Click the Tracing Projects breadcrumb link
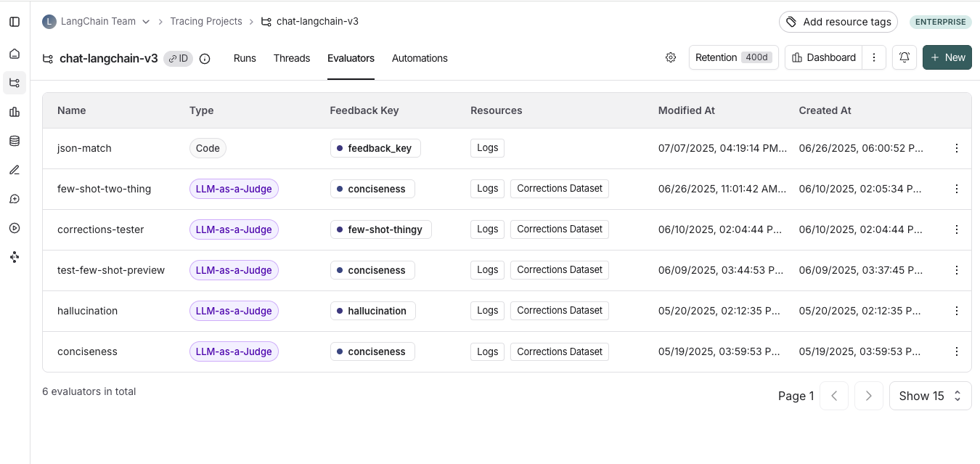This screenshot has width=980, height=464. (206, 22)
